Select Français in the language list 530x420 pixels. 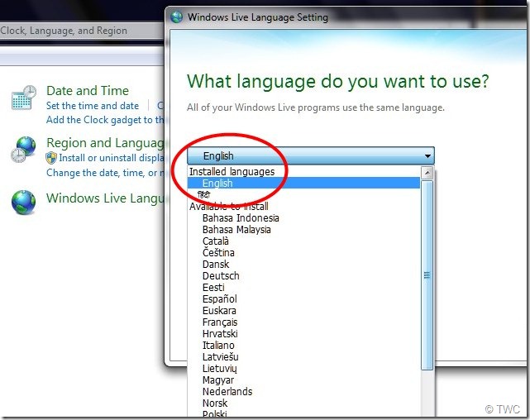(x=304, y=322)
